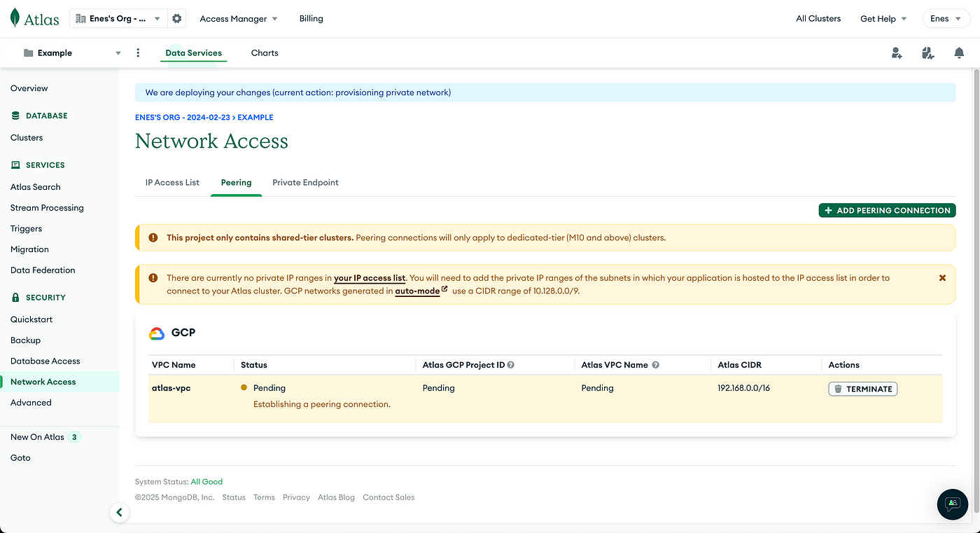Follow the 'your IP access list' link
Image resolution: width=980 pixels, height=533 pixels.
[370, 278]
